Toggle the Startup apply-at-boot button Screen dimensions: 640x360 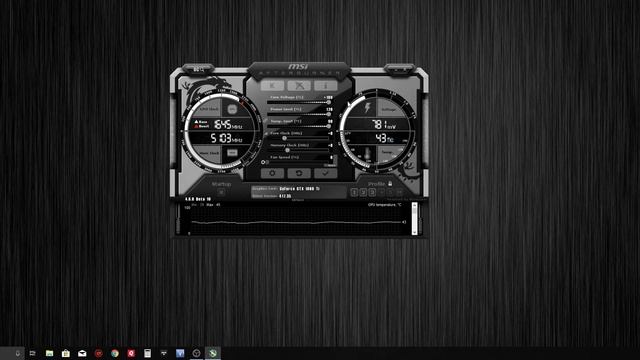tap(221, 192)
